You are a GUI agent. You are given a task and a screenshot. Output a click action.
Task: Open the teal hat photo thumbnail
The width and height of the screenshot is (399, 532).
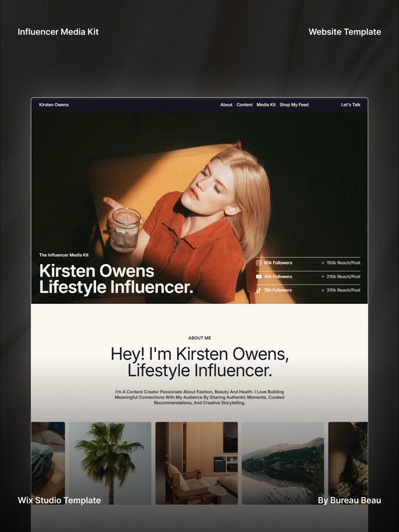48,463
